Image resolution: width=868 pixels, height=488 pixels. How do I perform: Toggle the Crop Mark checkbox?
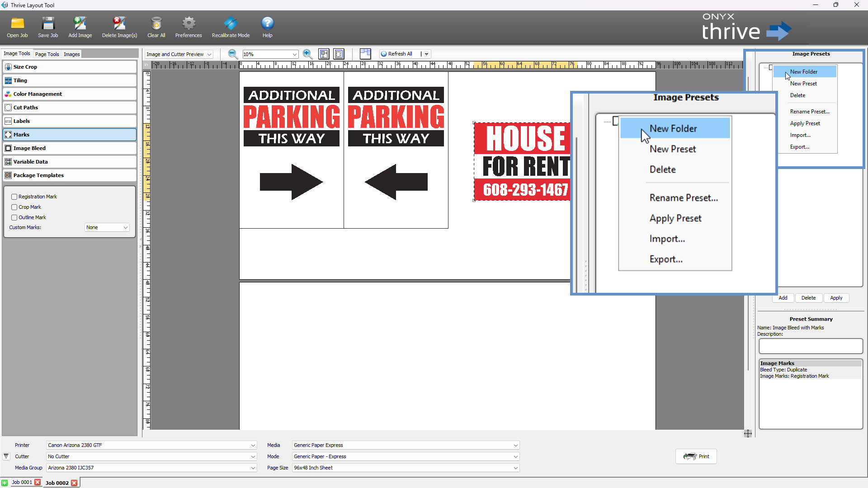[14, 207]
